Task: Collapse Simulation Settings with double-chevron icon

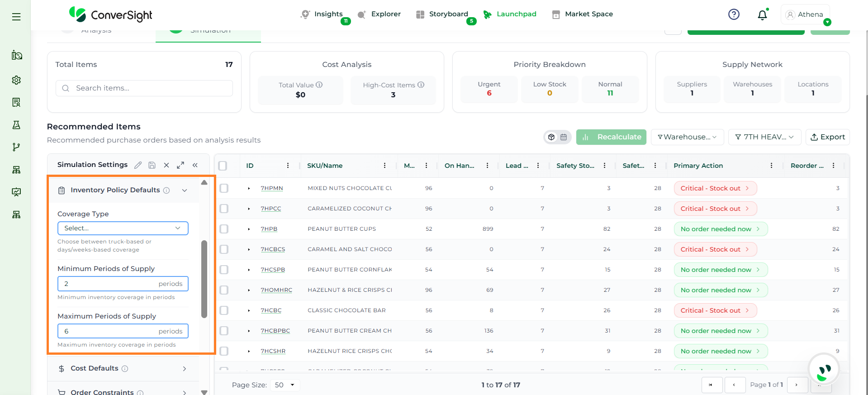Action: pos(195,165)
